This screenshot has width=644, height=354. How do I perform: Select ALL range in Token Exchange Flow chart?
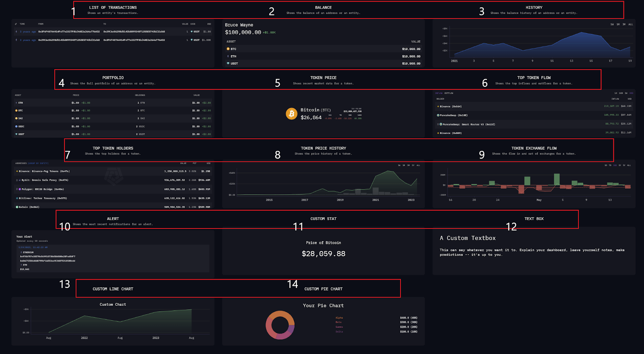[629, 165]
